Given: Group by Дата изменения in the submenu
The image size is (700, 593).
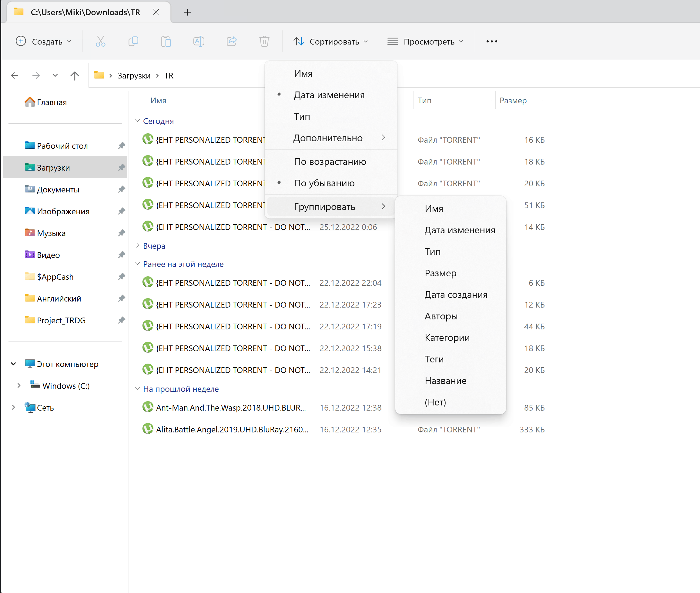Looking at the screenshot, I should click(x=450, y=230).
